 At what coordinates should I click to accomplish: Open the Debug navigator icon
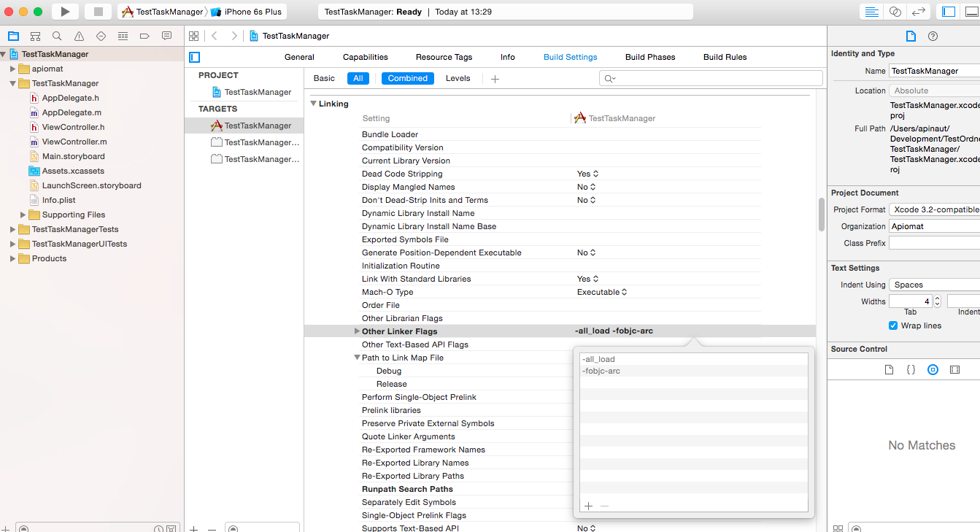pyautogui.click(x=123, y=36)
